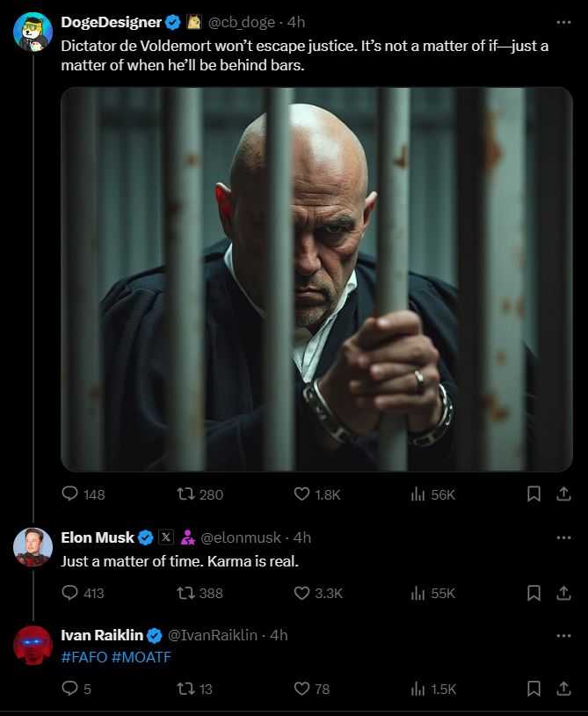
Task: Share Elon Musk's reply
Action: coord(564,593)
